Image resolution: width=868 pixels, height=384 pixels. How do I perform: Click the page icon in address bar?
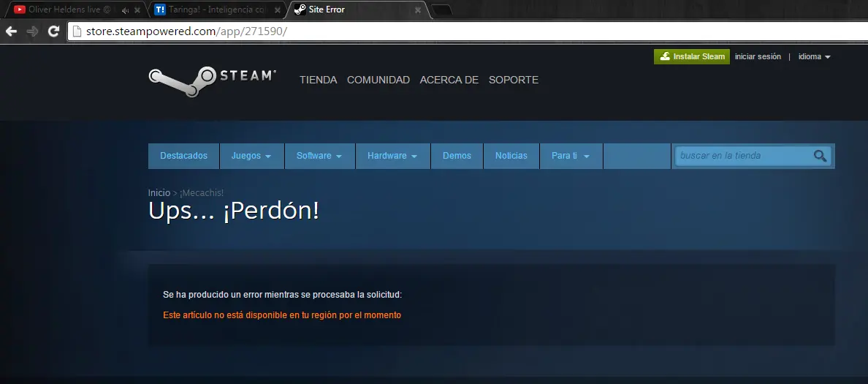point(77,31)
